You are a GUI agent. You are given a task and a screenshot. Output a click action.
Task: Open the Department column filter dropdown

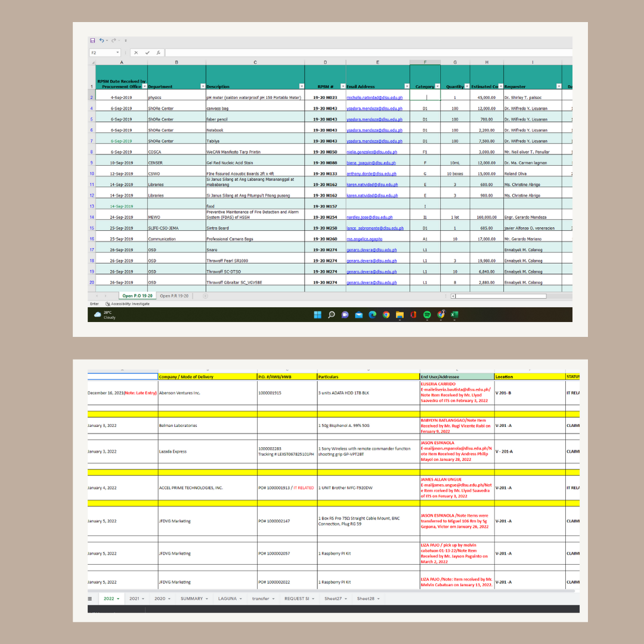pos(203,86)
